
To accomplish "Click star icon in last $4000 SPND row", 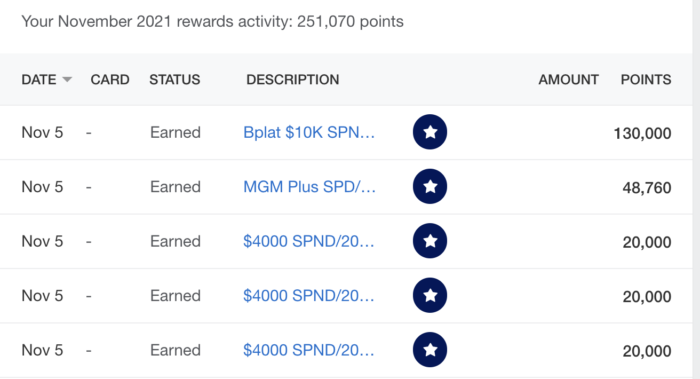I will pos(430,350).
